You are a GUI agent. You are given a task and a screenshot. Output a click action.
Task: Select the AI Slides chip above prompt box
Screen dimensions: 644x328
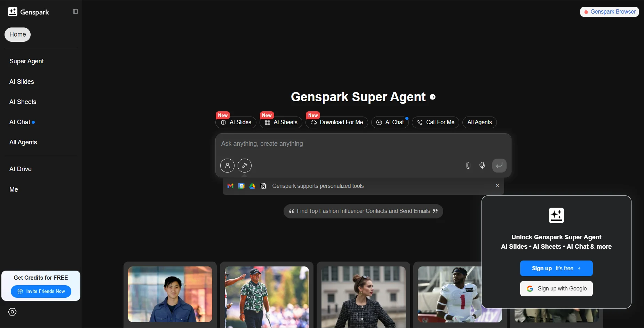[236, 122]
